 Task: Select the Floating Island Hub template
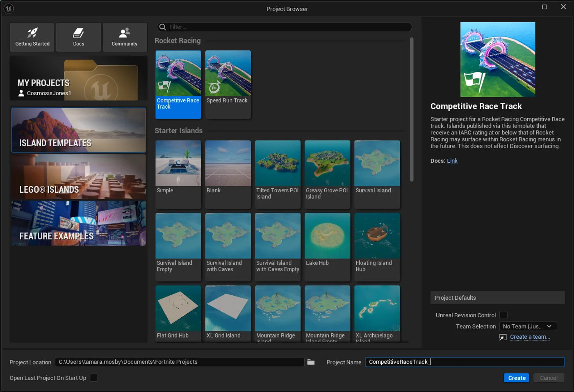point(377,247)
